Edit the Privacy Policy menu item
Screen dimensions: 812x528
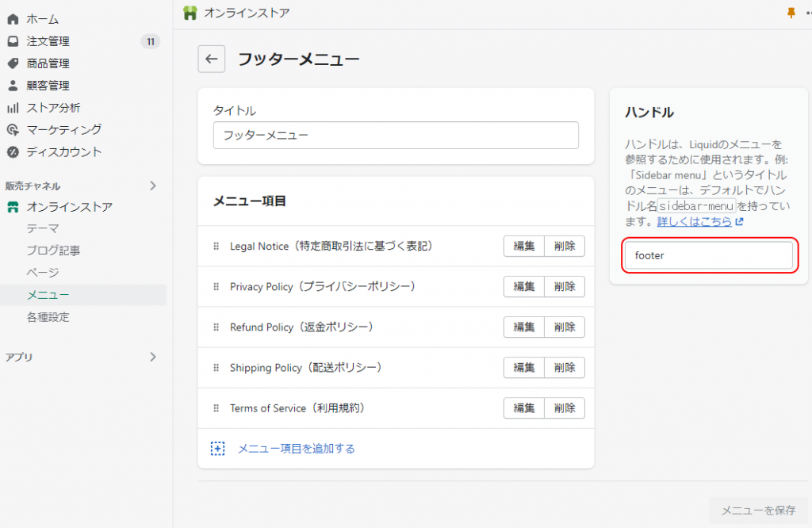pyautogui.click(x=524, y=286)
